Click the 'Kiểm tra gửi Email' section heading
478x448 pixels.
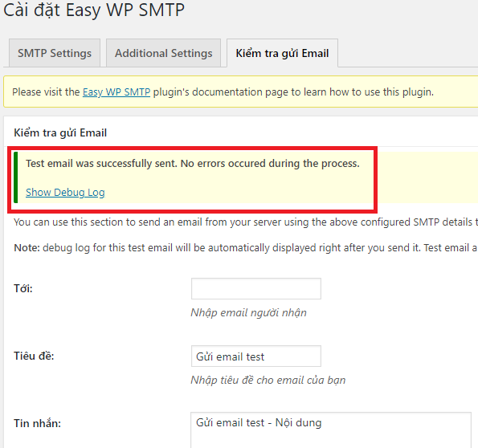coord(60,133)
